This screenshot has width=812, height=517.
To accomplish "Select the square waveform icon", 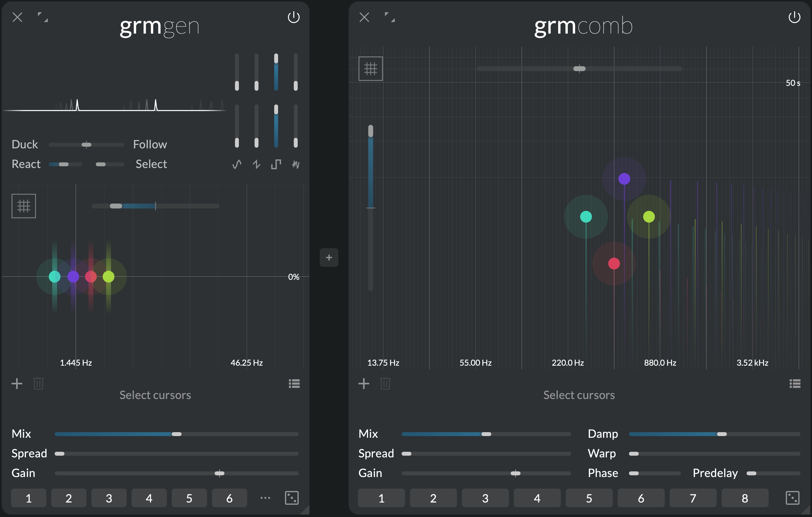I will pos(276,164).
